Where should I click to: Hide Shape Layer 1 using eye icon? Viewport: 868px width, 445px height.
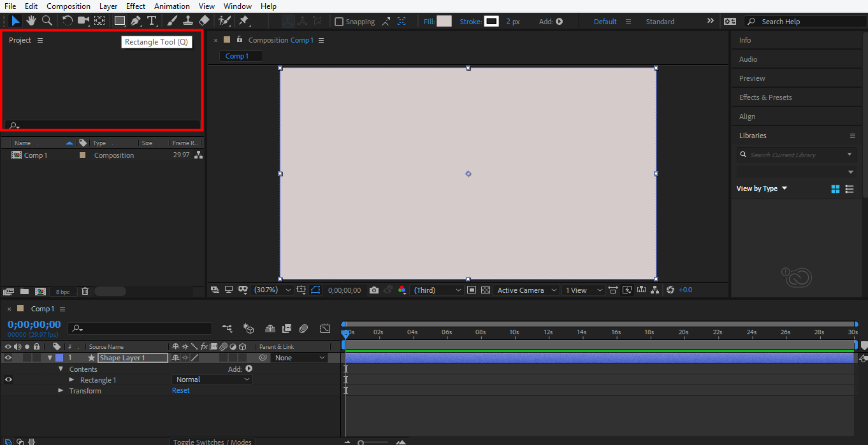pos(8,358)
